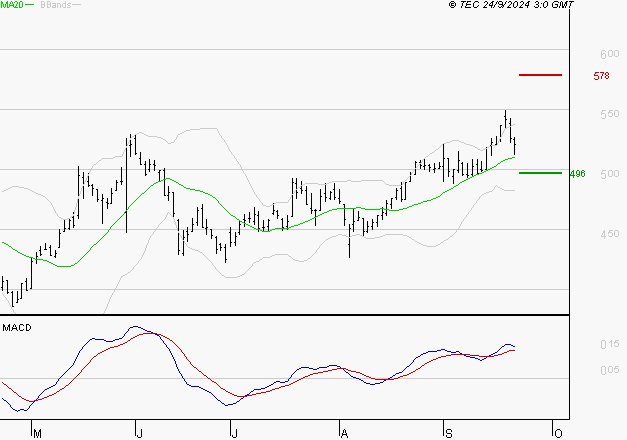The width and height of the screenshot is (627, 440).
Task: Click the A month marker on the time axis
Action: tap(344, 434)
